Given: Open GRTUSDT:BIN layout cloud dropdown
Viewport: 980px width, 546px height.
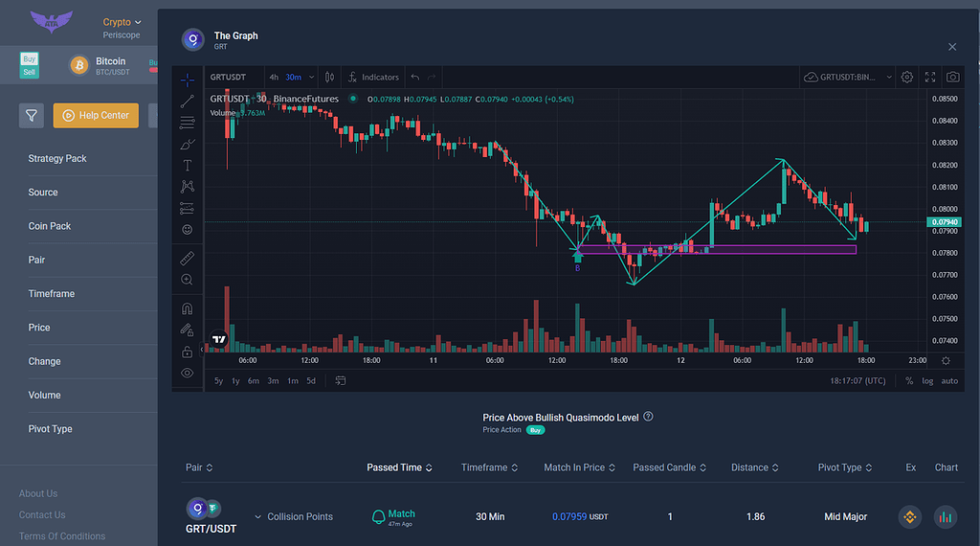Looking at the screenshot, I should (x=848, y=77).
